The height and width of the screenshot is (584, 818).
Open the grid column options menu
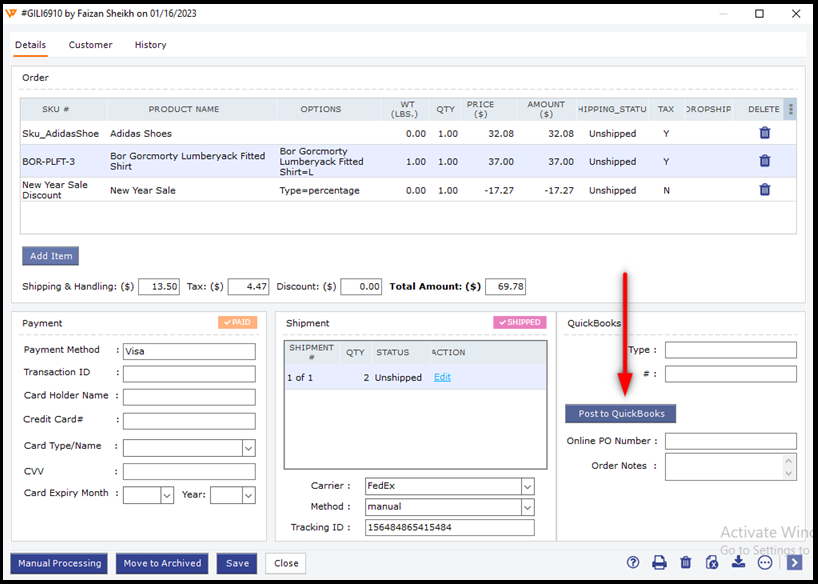click(791, 110)
